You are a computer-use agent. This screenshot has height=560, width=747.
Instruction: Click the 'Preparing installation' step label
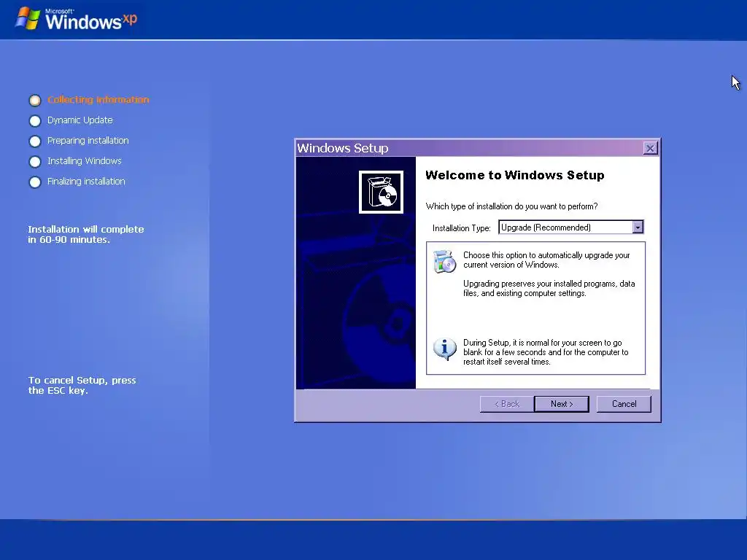(x=88, y=141)
